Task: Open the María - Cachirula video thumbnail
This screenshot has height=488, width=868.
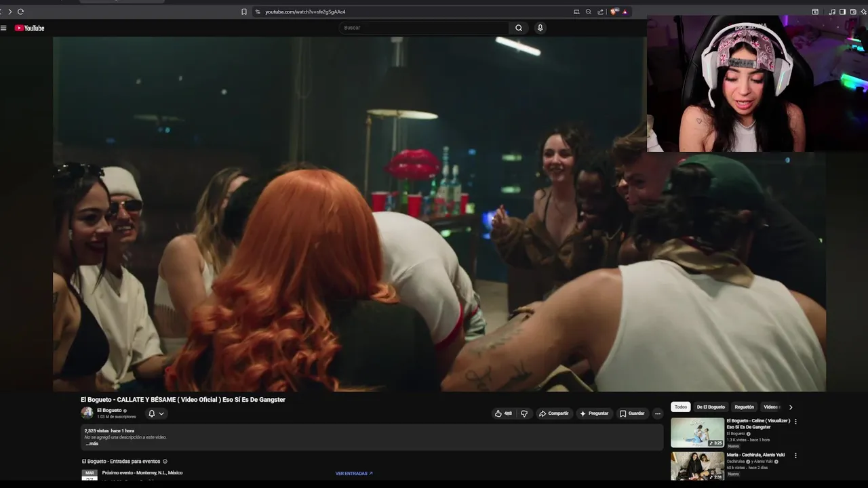Action: 697,466
